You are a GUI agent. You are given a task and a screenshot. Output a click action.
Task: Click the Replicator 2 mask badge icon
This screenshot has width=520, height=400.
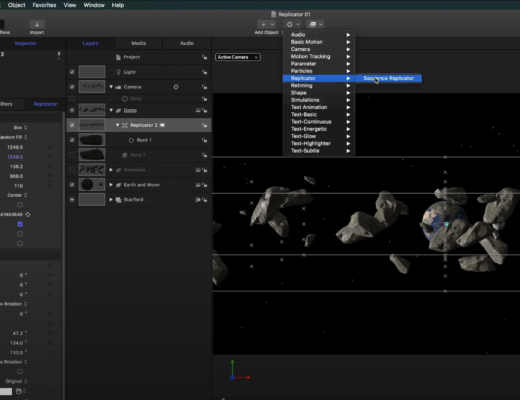click(162, 125)
